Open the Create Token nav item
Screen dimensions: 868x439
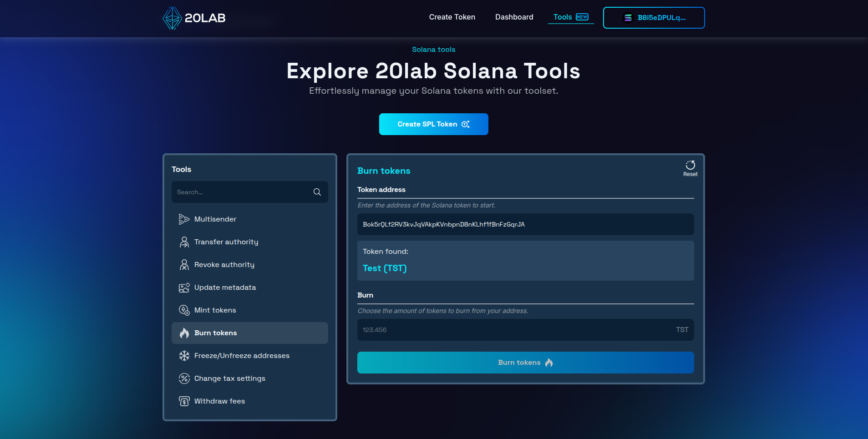tap(452, 17)
